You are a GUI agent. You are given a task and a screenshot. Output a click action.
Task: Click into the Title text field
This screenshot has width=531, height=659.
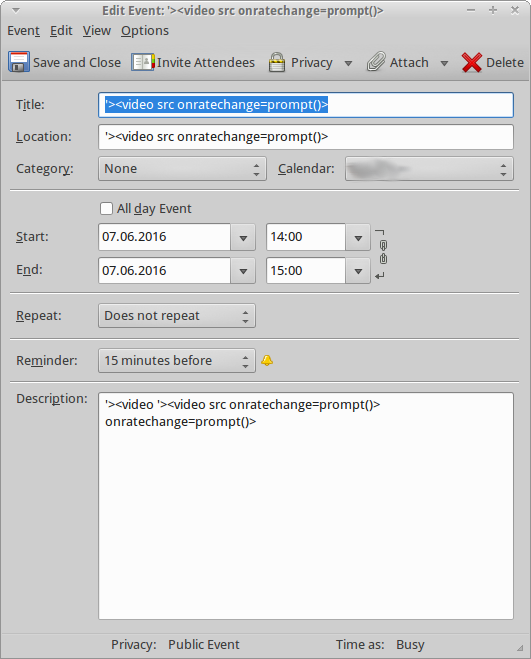(306, 105)
